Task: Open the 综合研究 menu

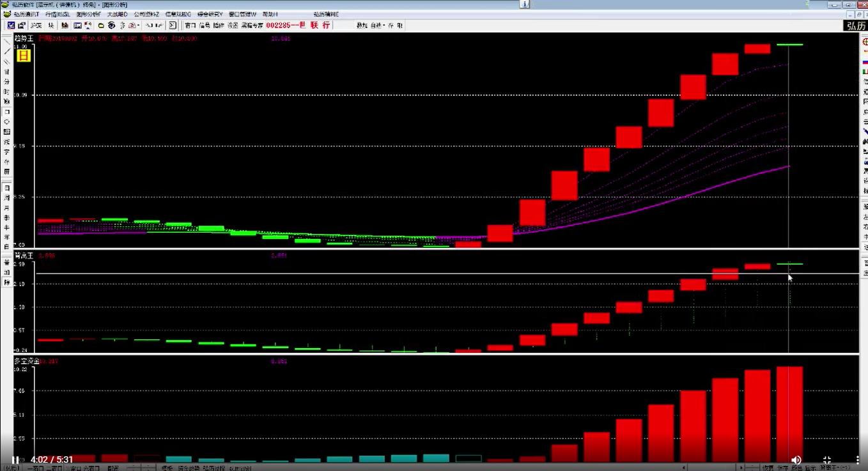Action: pos(210,14)
